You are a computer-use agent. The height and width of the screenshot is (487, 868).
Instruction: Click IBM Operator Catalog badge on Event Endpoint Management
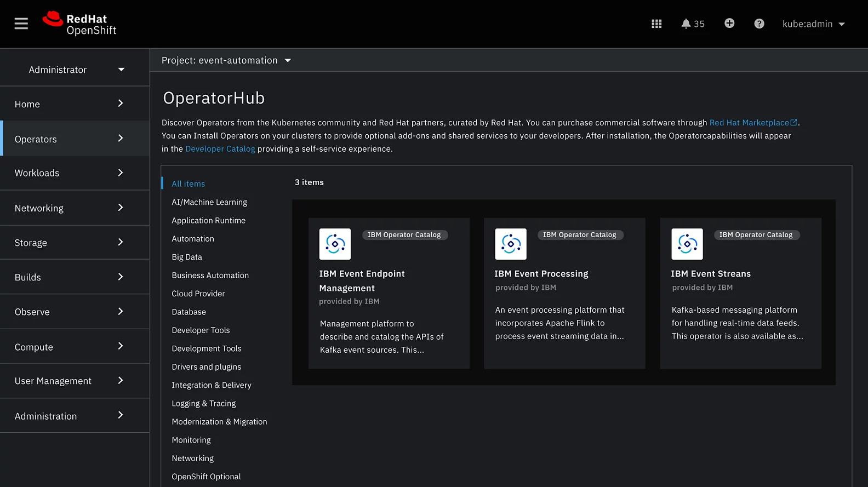404,235
